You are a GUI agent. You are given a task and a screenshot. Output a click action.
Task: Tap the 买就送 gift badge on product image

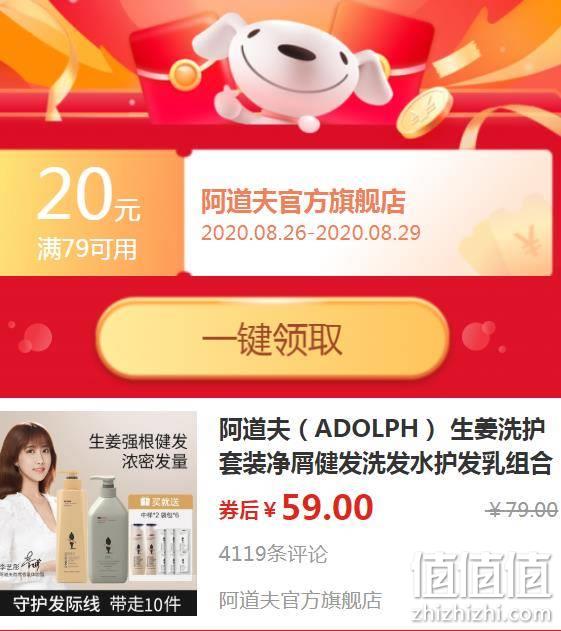click(x=160, y=502)
